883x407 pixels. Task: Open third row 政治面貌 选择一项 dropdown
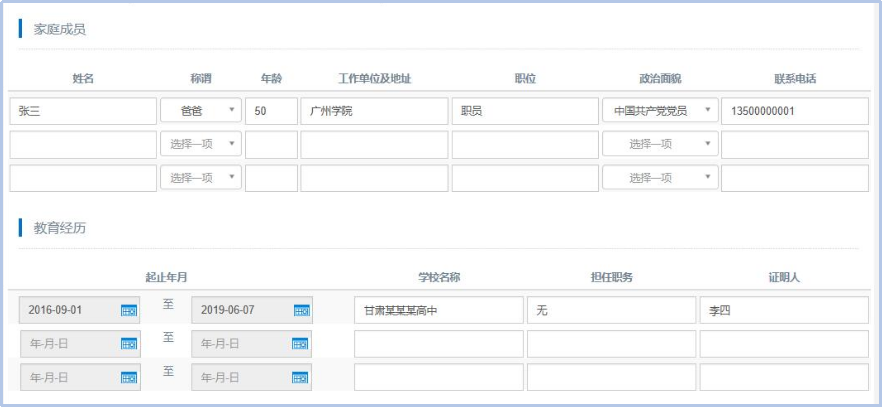(x=660, y=178)
